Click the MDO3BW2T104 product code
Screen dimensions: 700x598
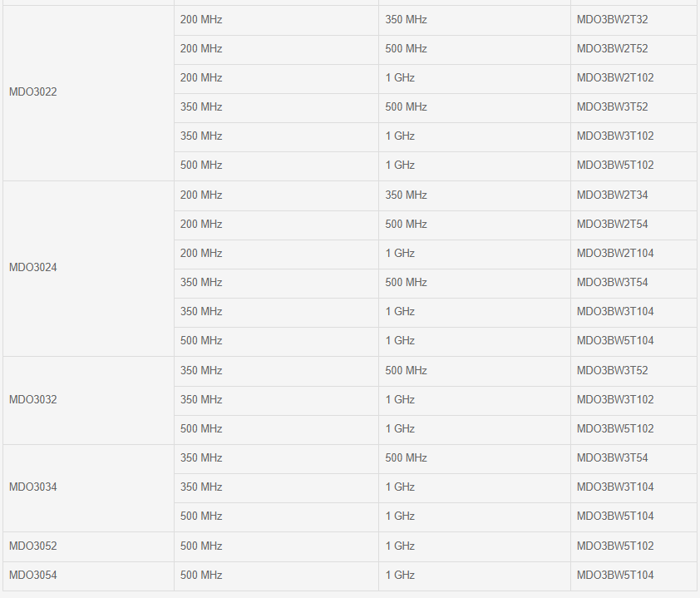pos(615,254)
